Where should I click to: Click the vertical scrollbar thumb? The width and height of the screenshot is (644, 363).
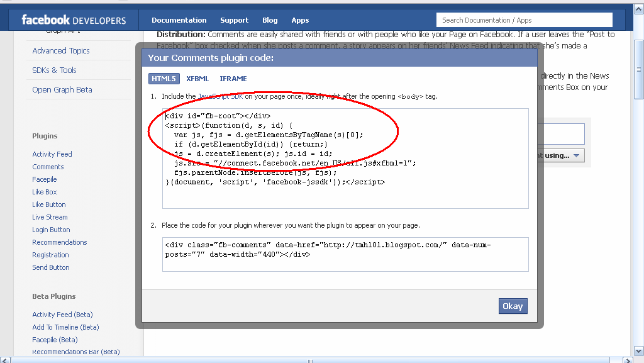[x=639, y=69]
